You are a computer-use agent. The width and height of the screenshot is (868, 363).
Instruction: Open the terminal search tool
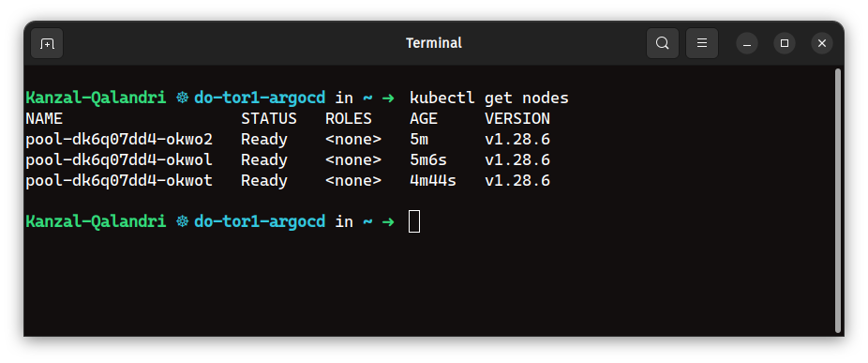(662, 43)
